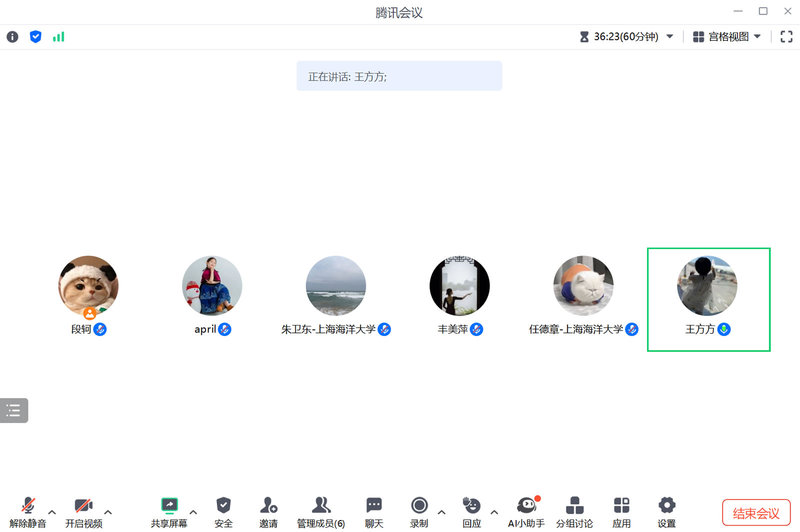The width and height of the screenshot is (800, 532).
Task: Toggle full screen mode icon
Action: (787, 37)
